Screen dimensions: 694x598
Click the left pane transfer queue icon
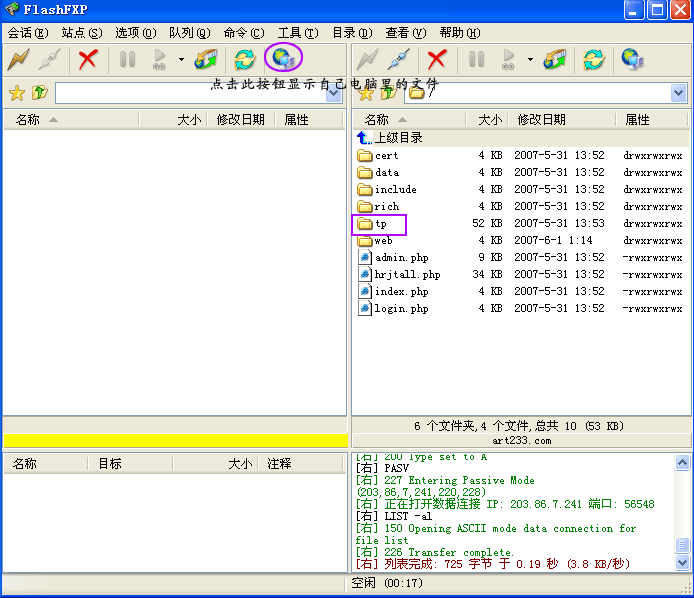(206, 59)
